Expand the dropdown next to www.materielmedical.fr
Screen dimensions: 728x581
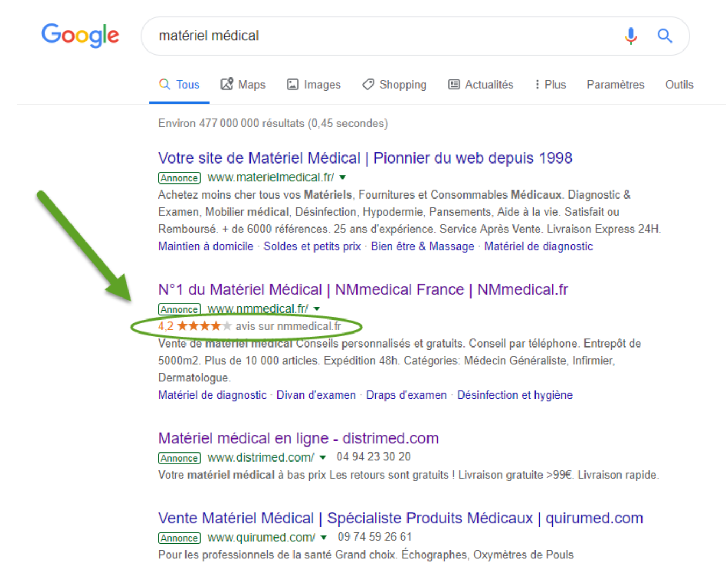coord(342,177)
